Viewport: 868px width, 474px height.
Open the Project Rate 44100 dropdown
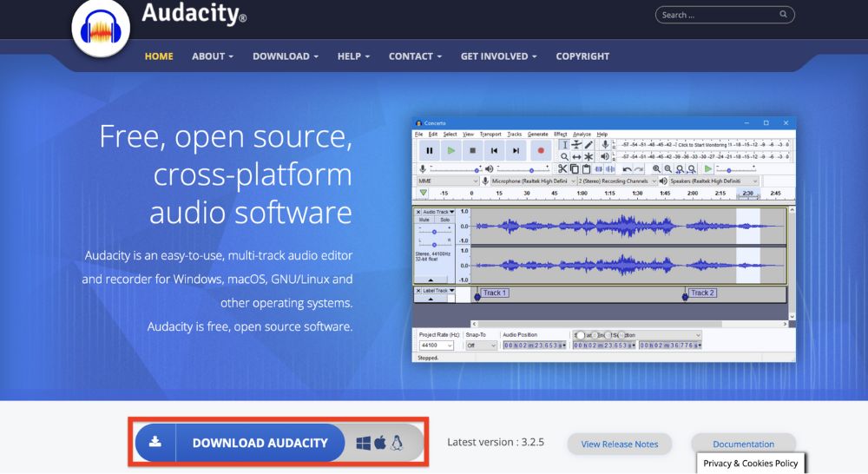coord(437,346)
